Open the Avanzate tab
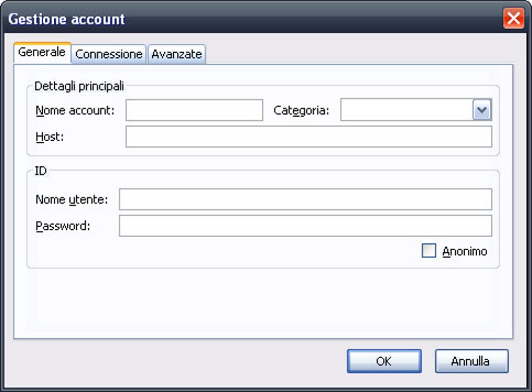The image size is (532, 392). 177,54
